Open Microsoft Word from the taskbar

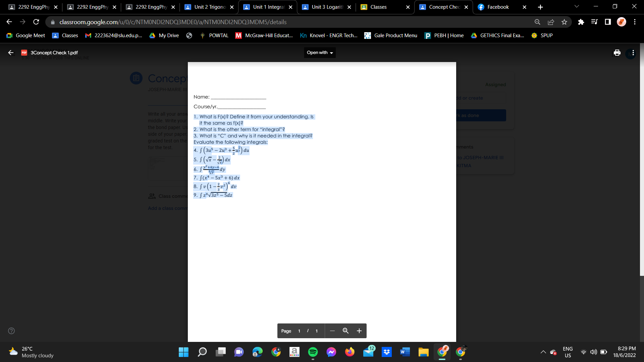click(405, 352)
